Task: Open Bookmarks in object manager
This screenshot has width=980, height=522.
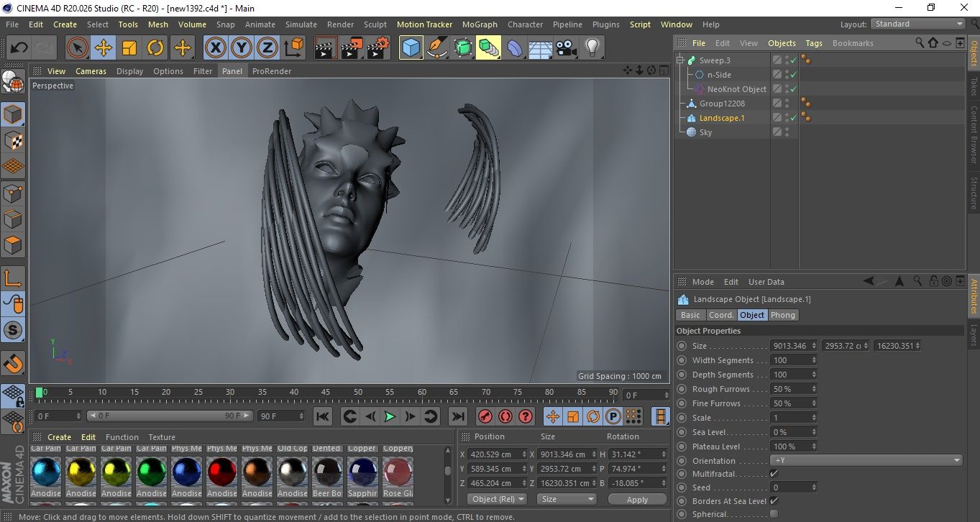Action: [853, 43]
